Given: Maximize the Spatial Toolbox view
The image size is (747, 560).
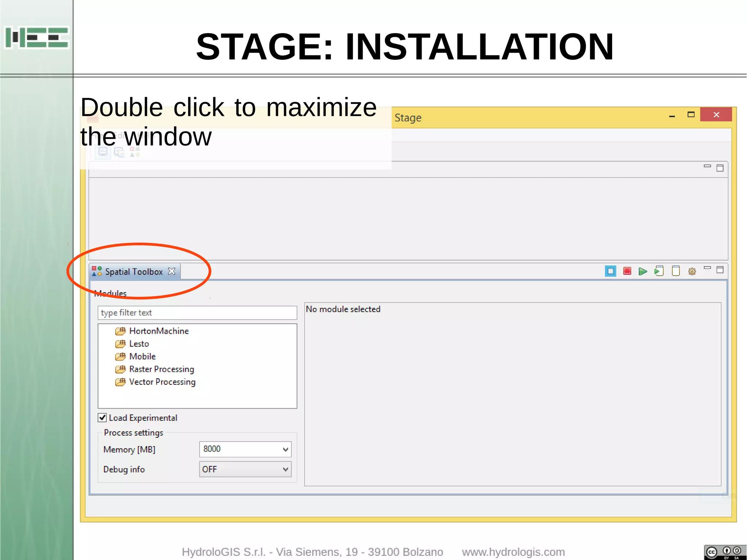Looking at the screenshot, I should coord(720,270).
